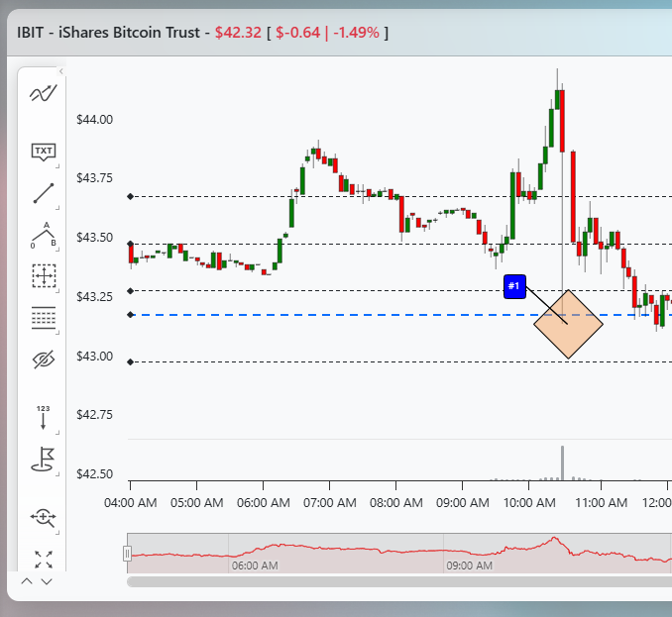Viewport: 672px width, 617px height.
Task: Click the $42.50 price axis label
Action: pyautogui.click(x=95, y=474)
